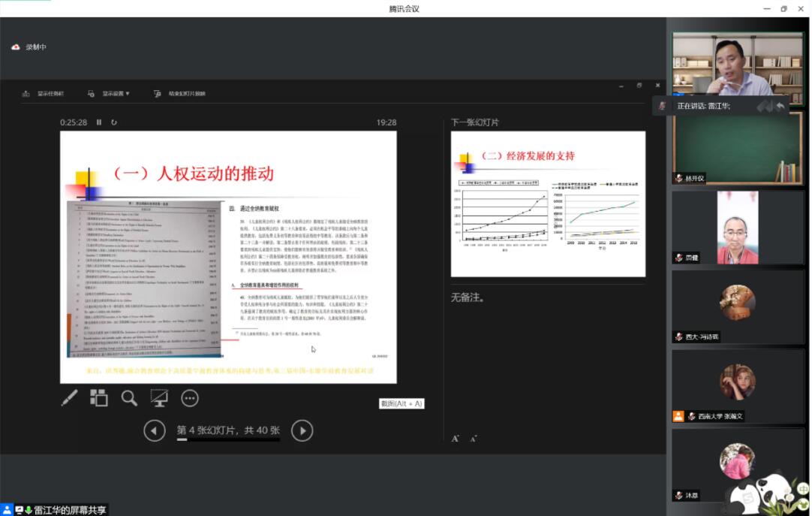Click the 录制中 recording status indicator
The width and height of the screenshot is (812, 516).
[x=30, y=47]
